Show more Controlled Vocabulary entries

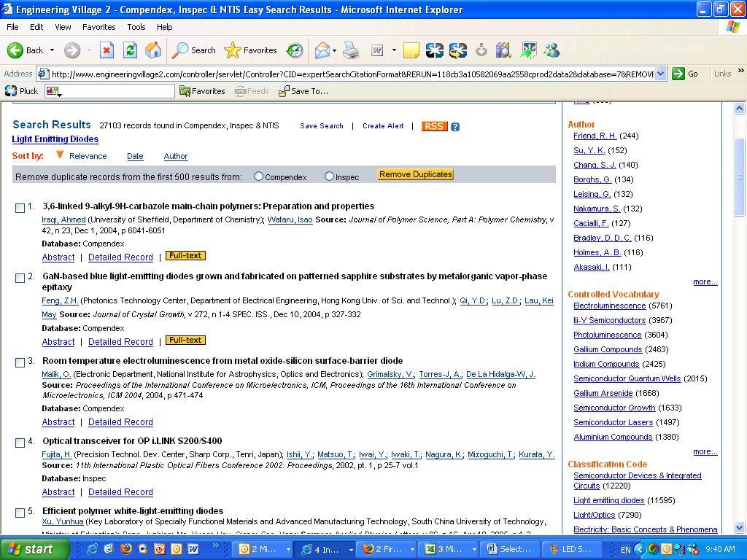[705, 452]
